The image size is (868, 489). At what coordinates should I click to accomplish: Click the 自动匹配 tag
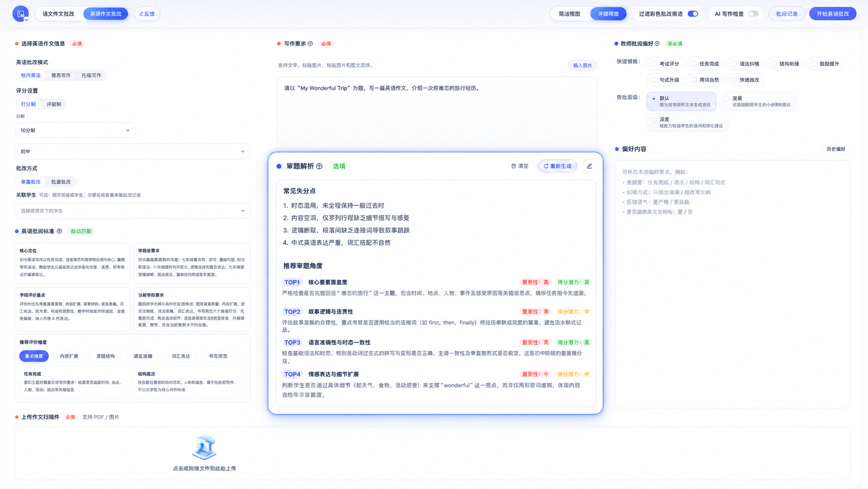(81, 231)
